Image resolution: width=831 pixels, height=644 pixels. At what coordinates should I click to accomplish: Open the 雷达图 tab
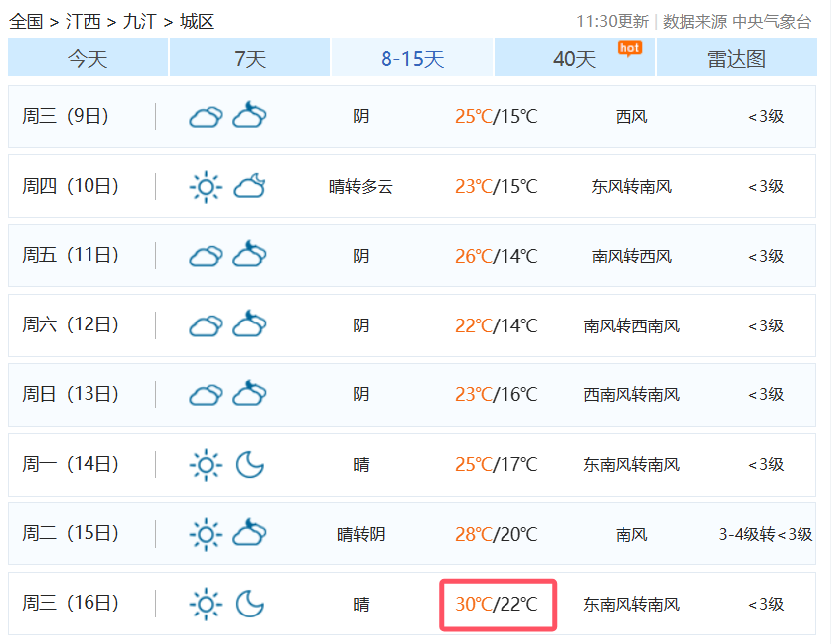point(737,58)
